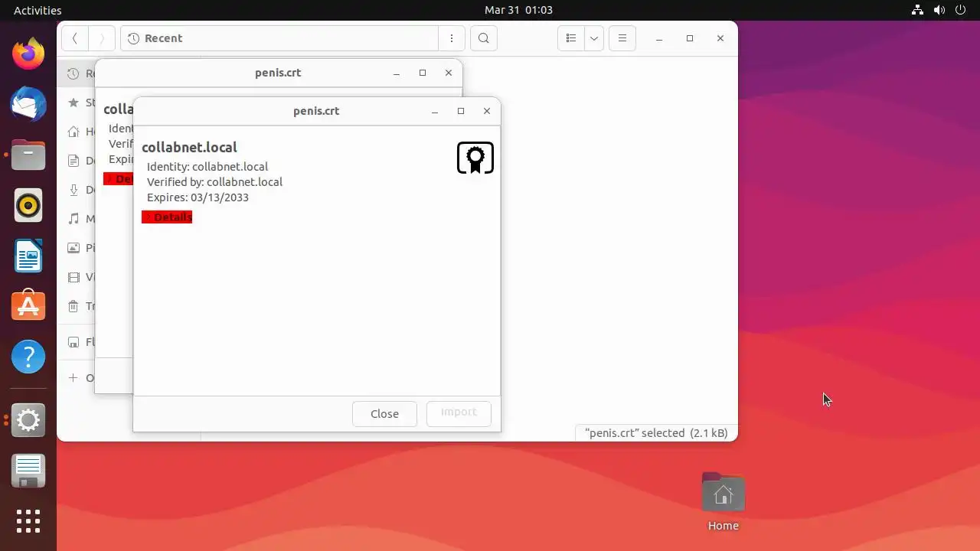Image resolution: width=980 pixels, height=551 pixels.
Task: Launch Thunderbird mail from the dock
Action: (x=28, y=105)
